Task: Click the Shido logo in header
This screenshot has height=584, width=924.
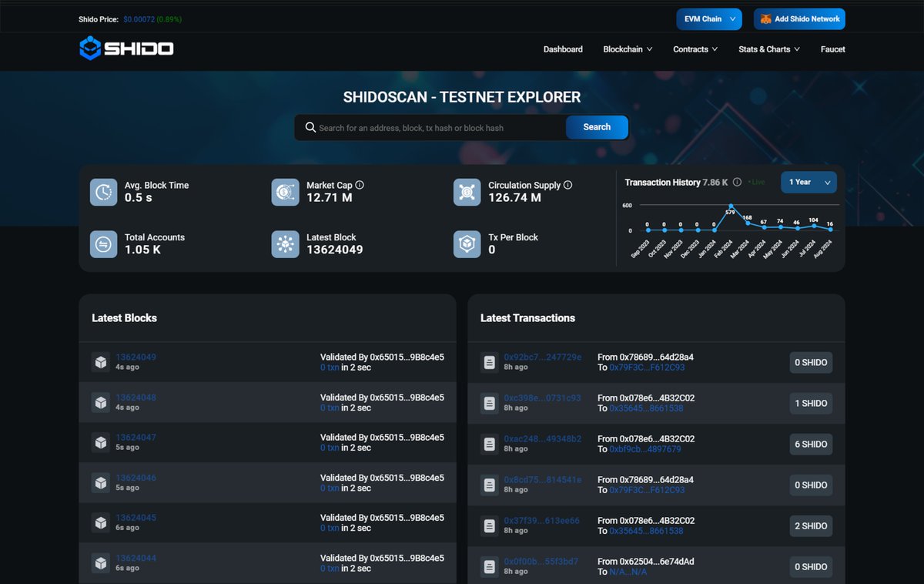Action: (x=126, y=49)
